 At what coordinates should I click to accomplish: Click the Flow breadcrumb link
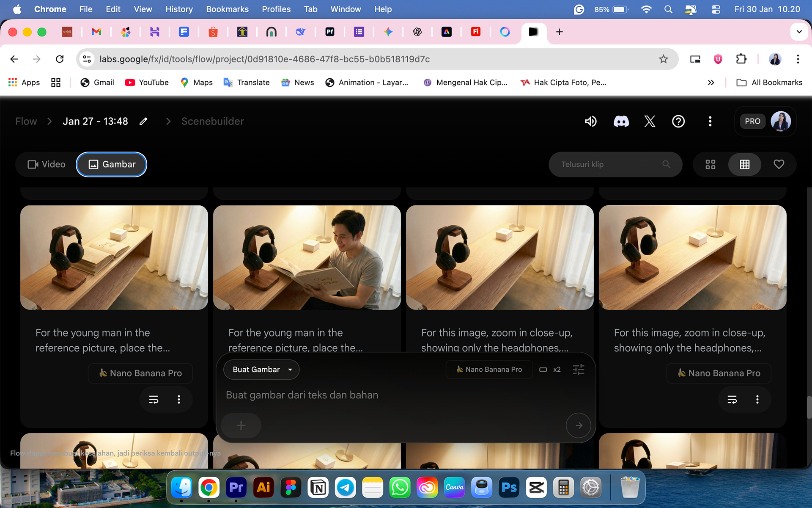(x=26, y=121)
